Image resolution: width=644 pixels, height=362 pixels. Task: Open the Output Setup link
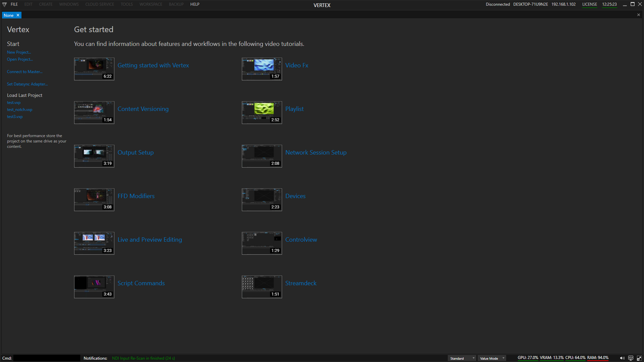coord(136,153)
